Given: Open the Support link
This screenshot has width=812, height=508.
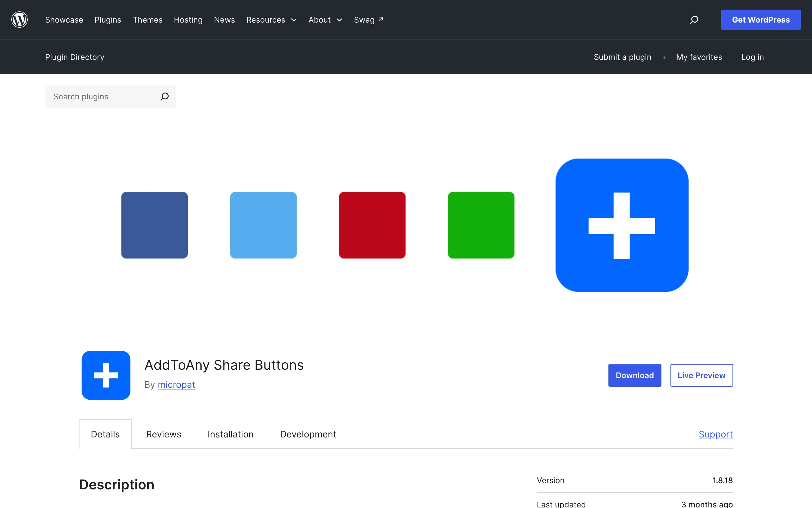Looking at the screenshot, I should [716, 434].
